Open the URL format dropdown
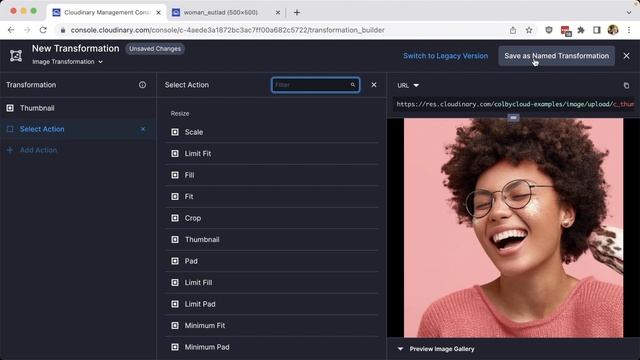This screenshot has width=640, height=360. pyautogui.click(x=408, y=85)
